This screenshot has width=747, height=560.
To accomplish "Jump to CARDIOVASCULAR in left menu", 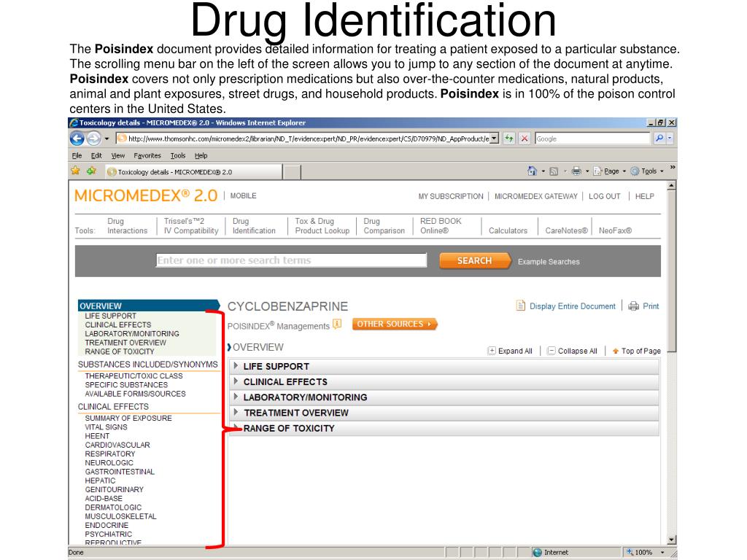I will pyautogui.click(x=117, y=445).
